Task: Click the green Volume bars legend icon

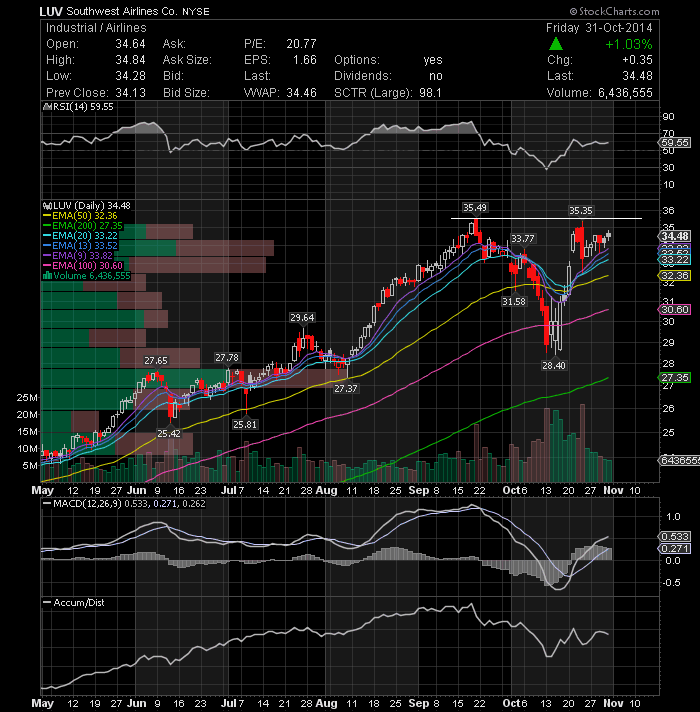Action: click(47, 276)
